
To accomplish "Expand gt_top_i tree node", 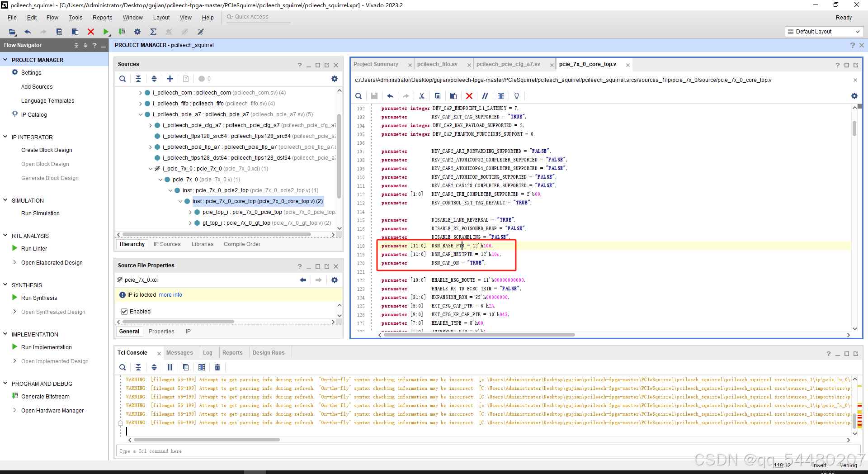I will [190, 223].
